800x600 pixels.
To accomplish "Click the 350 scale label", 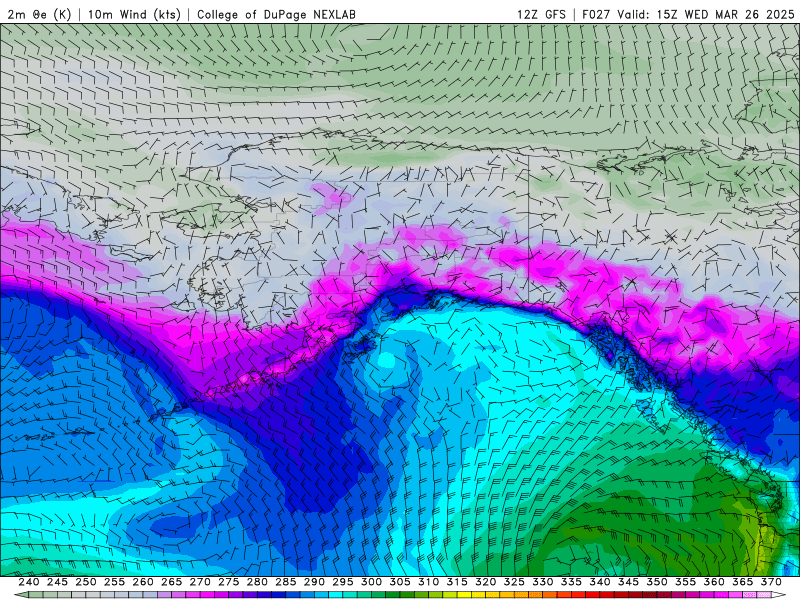I will click(x=657, y=582).
